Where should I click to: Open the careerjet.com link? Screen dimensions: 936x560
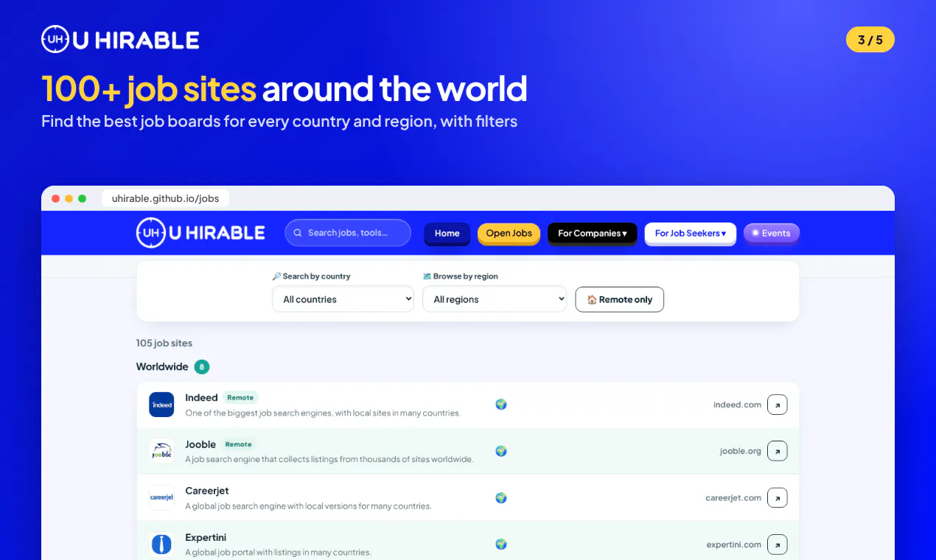[733, 497]
